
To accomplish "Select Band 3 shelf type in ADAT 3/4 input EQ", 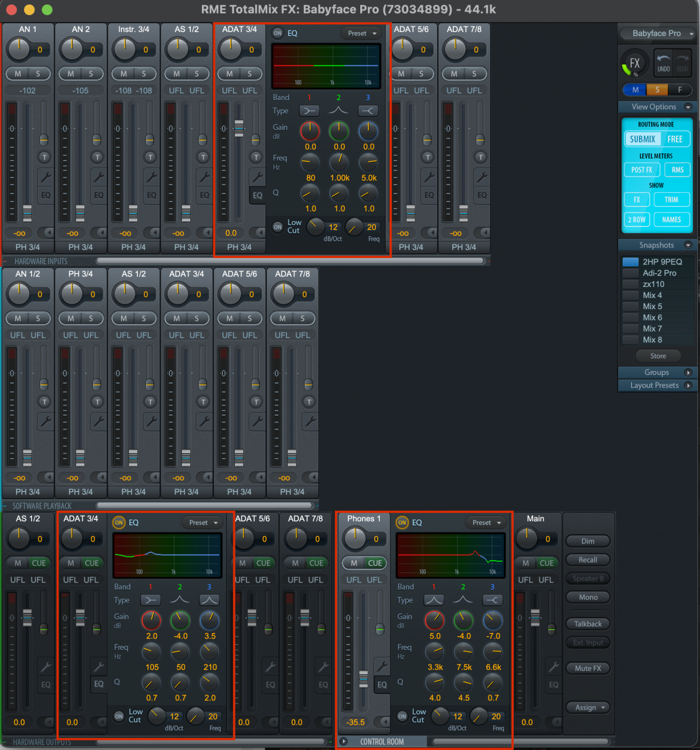I will pos(368,110).
